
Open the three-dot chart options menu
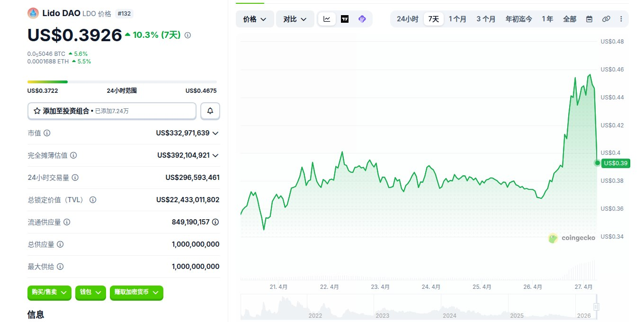click(x=621, y=19)
